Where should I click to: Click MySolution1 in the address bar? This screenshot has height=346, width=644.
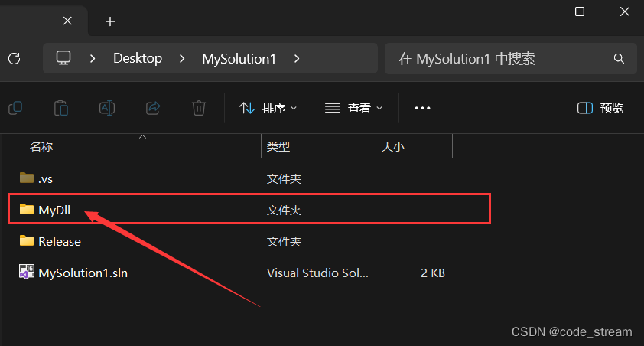(x=239, y=59)
